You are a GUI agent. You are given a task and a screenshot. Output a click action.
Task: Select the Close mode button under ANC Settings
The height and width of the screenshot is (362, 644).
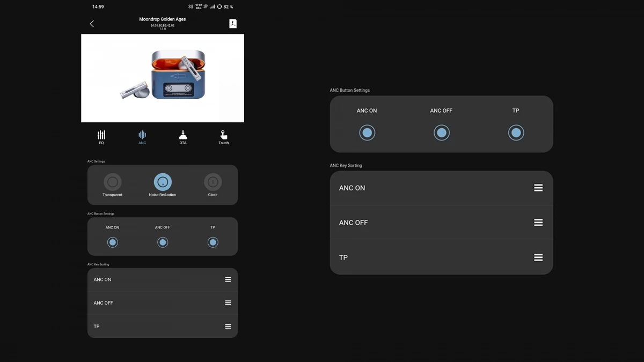point(213,182)
